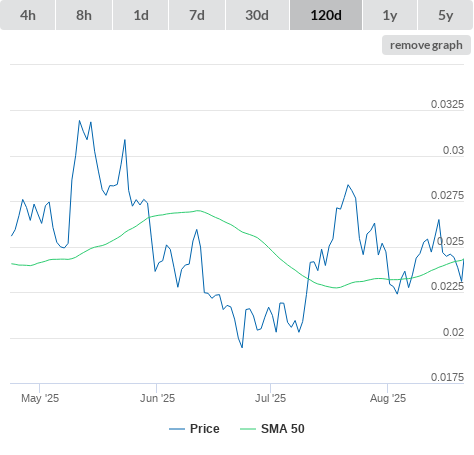The image size is (474, 455).
Task: Open the 7d chart range
Action: click(x=197, y=15)
